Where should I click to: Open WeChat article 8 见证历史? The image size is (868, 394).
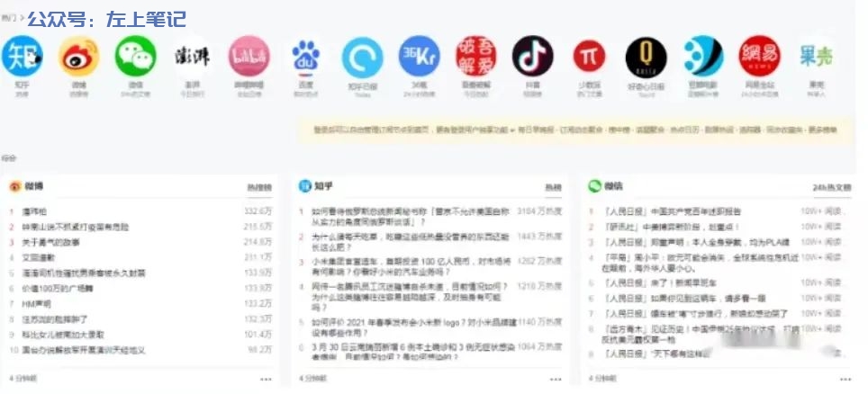(701, 334)
